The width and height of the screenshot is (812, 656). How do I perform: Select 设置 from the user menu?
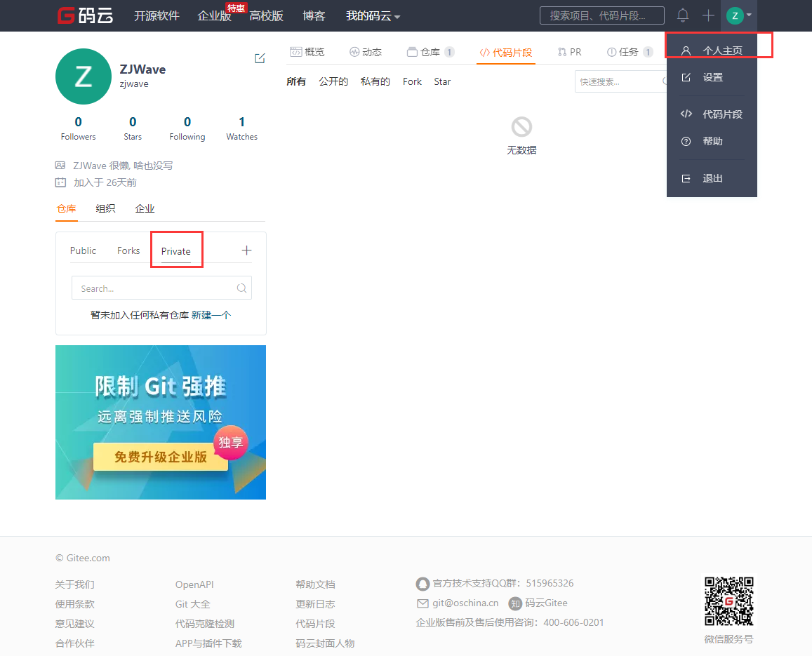[712, 77]
